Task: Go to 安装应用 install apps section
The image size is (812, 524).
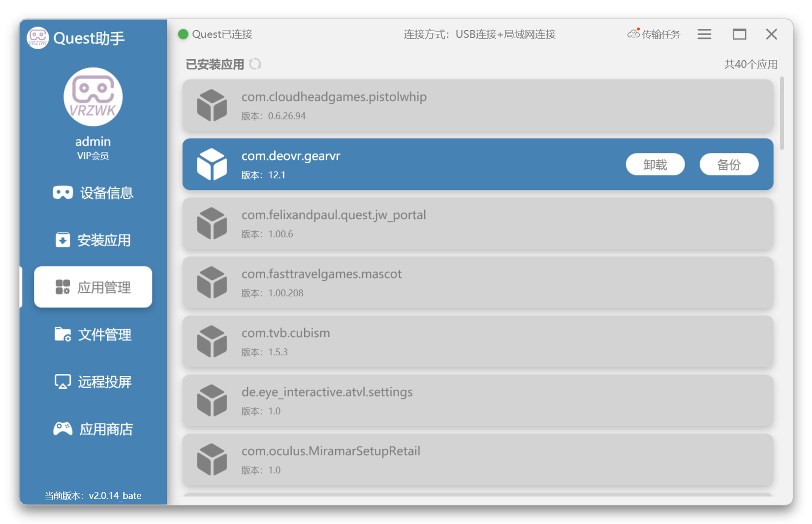Action: [x=93, y=240]
